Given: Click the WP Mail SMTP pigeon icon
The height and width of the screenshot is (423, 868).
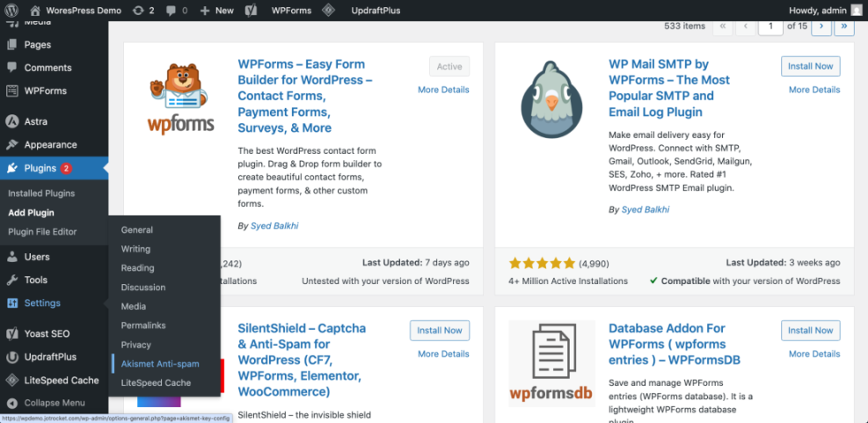Looking at the screenshot, I should (551, 98).
